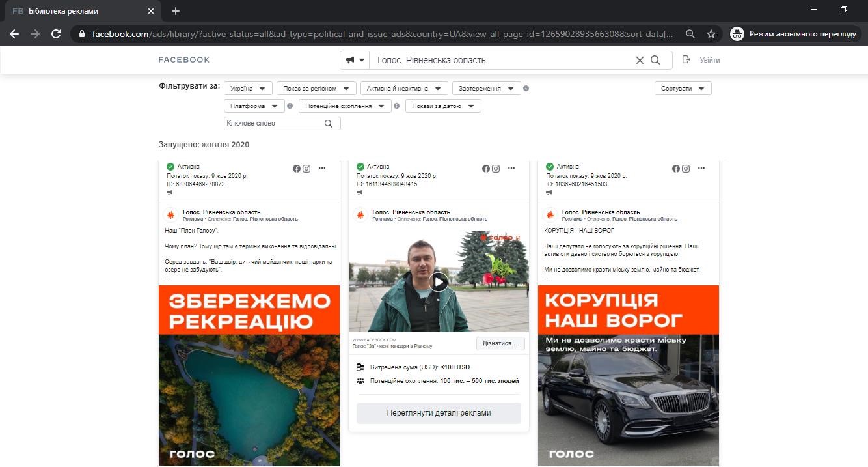Open more options on ad 1838960216451503

701,169
